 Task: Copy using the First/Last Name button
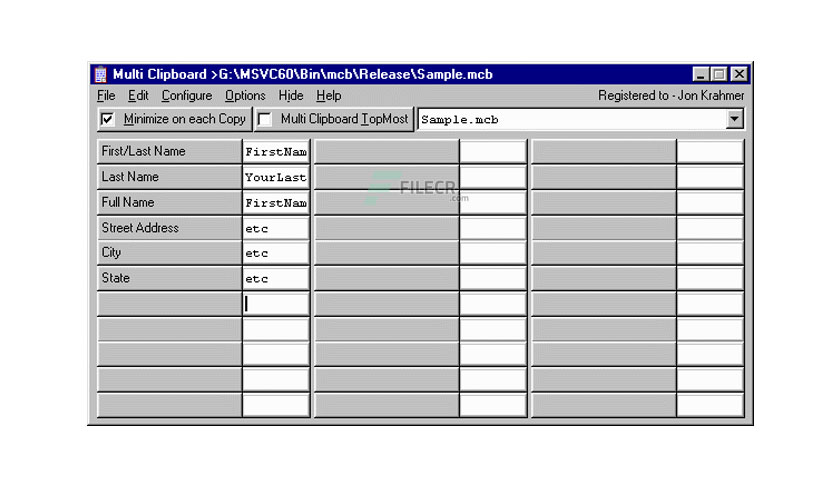tap(170, 151)
